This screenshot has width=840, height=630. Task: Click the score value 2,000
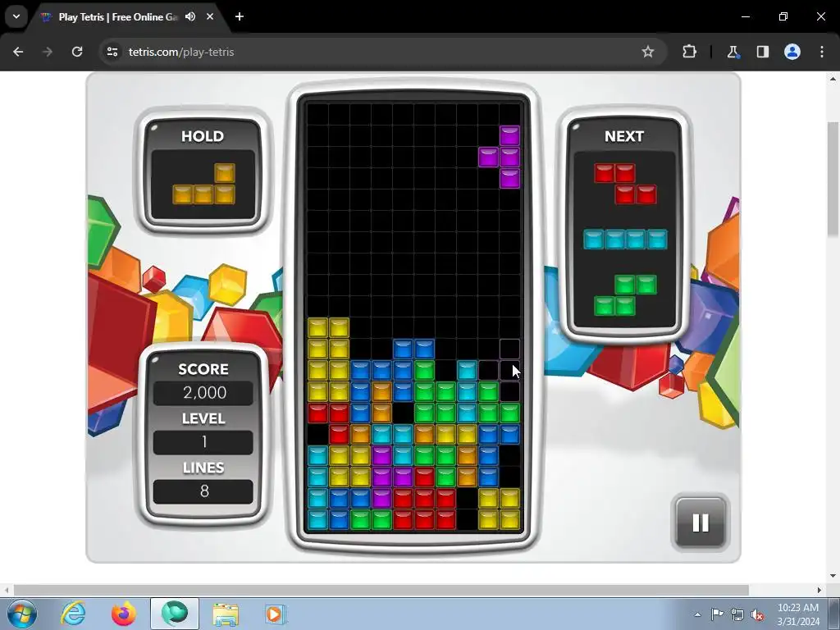click(x=204, y=393)
